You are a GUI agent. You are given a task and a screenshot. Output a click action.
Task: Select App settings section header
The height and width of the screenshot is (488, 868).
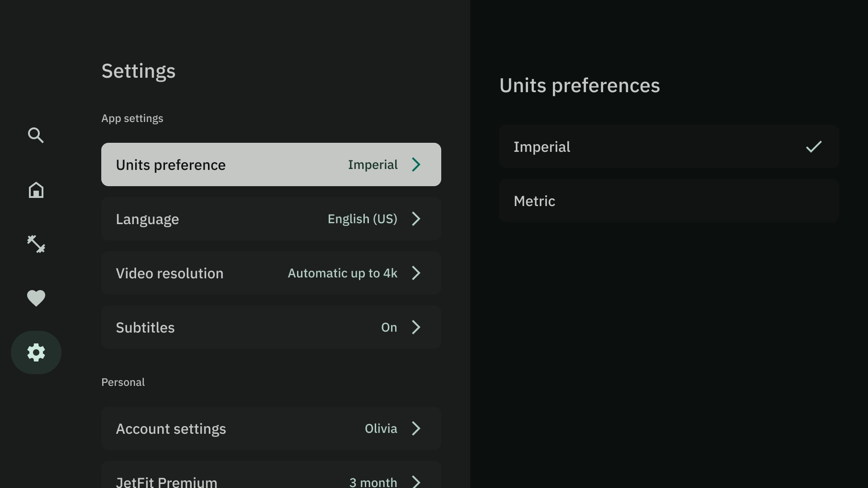pyautogui.click(x=132, y=118)
